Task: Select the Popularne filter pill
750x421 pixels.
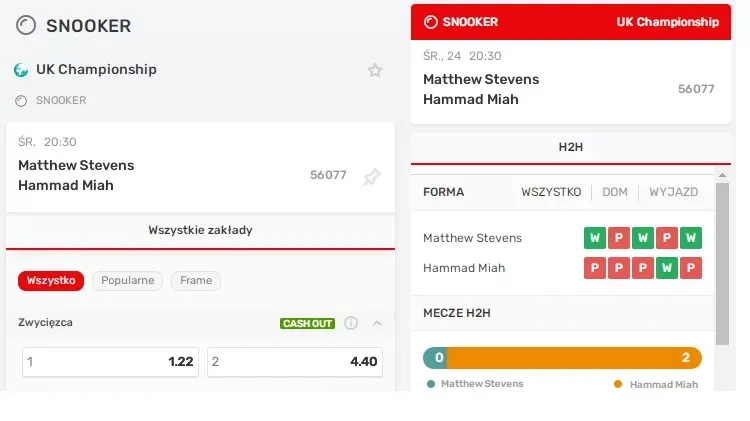Action: pos(128,281)
